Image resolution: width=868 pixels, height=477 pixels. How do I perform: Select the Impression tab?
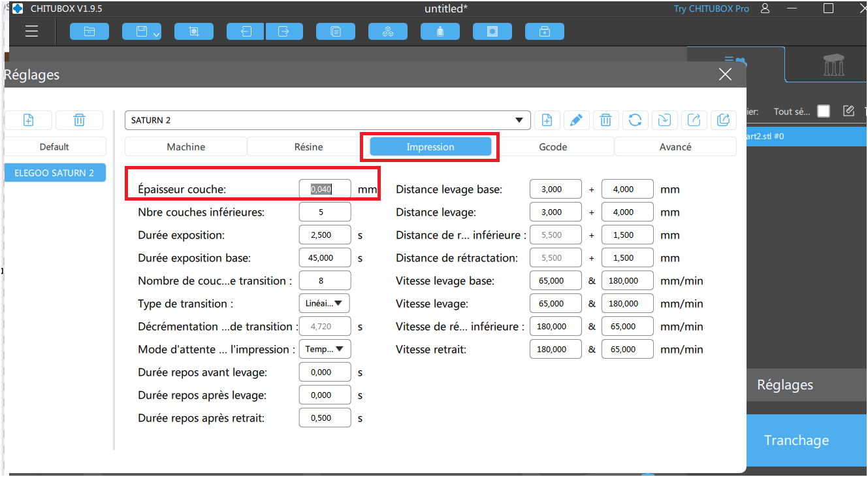click(430, 147)
